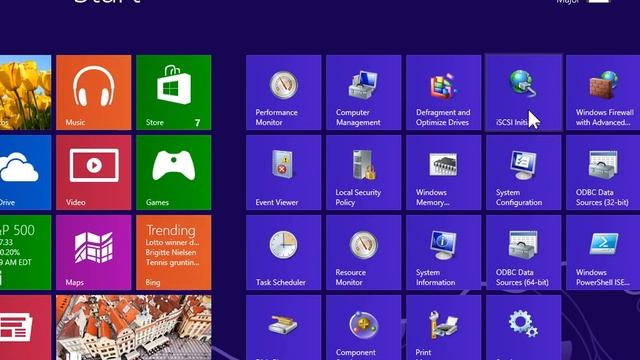Screen dimensions: 640x360
Task: Launch Event Viewer
Action: pos(283,173)
